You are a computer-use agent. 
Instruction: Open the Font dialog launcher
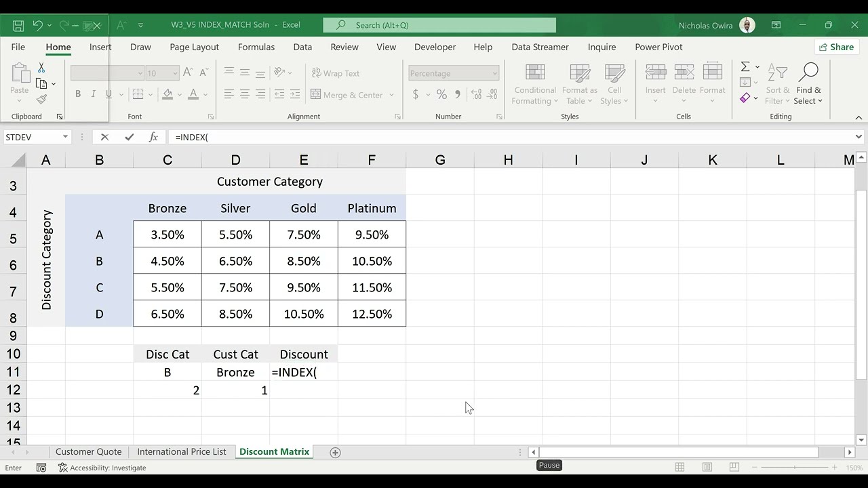(211, 117)
